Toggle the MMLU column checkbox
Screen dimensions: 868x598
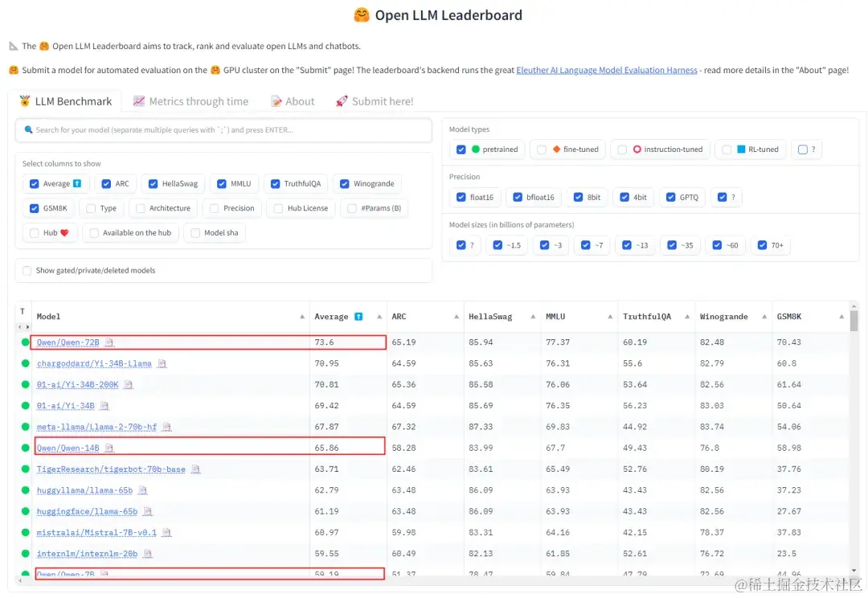[222, 184]
